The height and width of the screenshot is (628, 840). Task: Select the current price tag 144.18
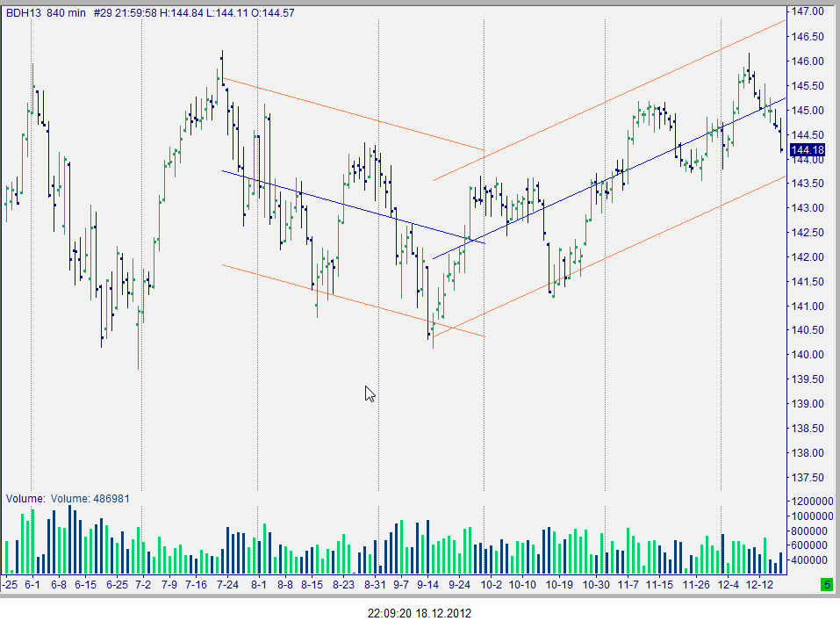(x=808, y=150)
